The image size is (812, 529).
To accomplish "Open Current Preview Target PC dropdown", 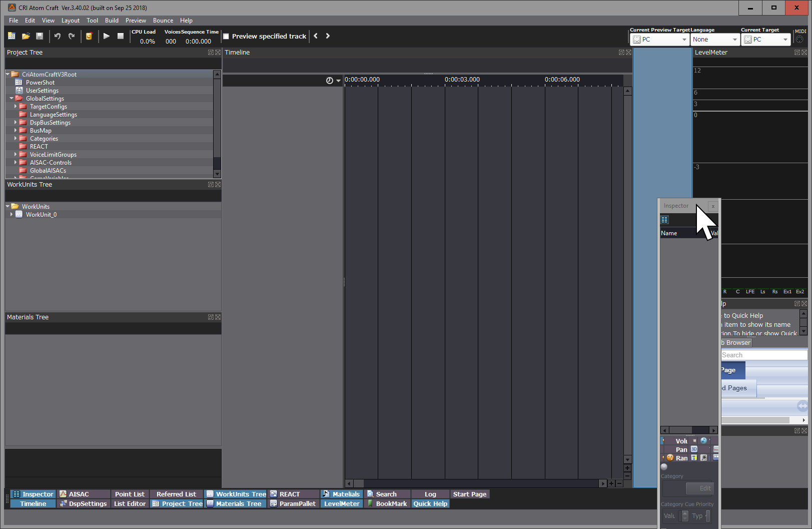I will pyautogui.click(x=659, y=40).
